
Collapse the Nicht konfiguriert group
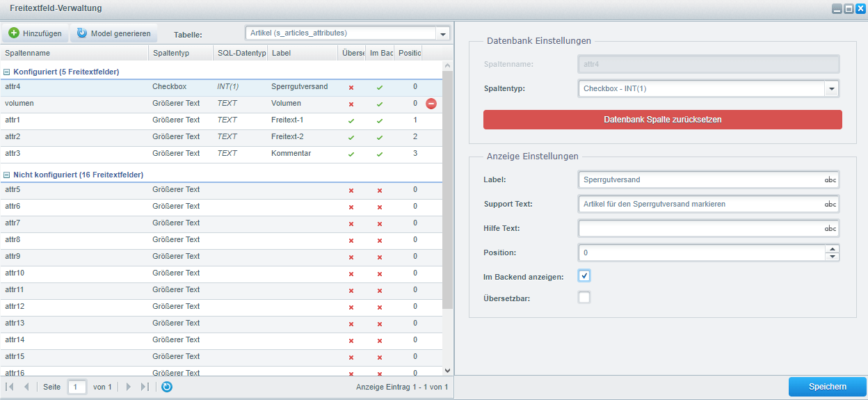point(7,175)
